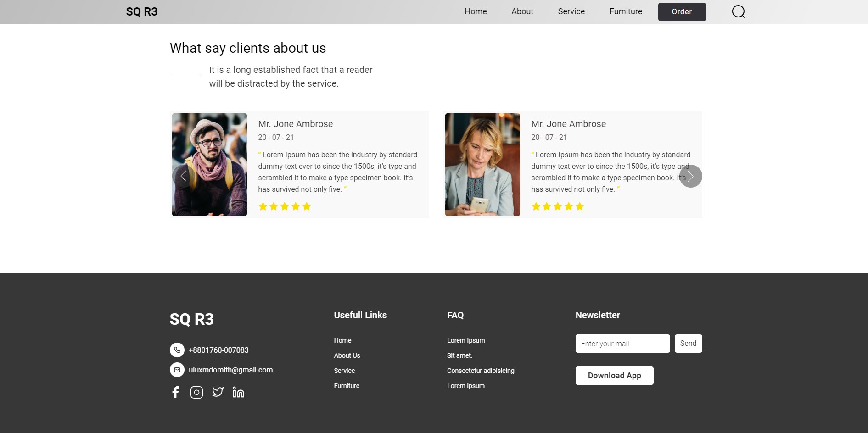Click the Facebook icon in footer
Viewport: 868px width, 433px height.
(175, 392)
